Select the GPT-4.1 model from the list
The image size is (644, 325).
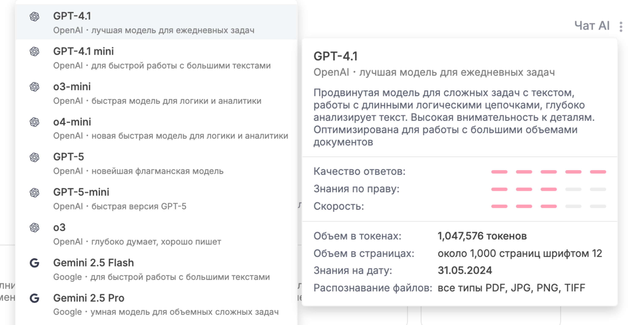[156, 22]
